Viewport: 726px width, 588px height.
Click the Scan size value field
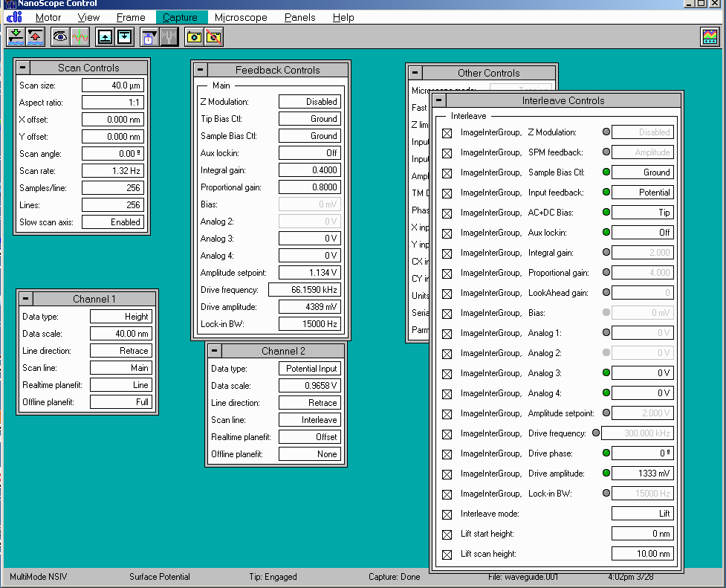pos(113,85)
